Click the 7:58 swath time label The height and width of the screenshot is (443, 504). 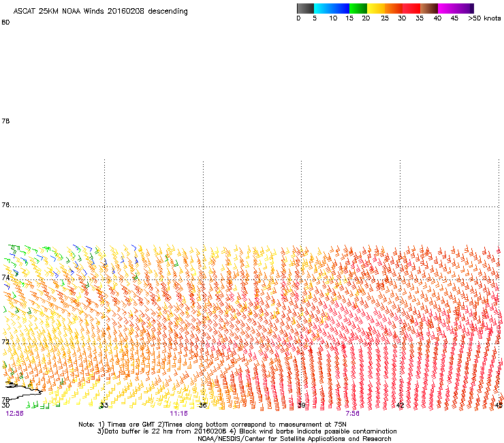tap(352, 414)
